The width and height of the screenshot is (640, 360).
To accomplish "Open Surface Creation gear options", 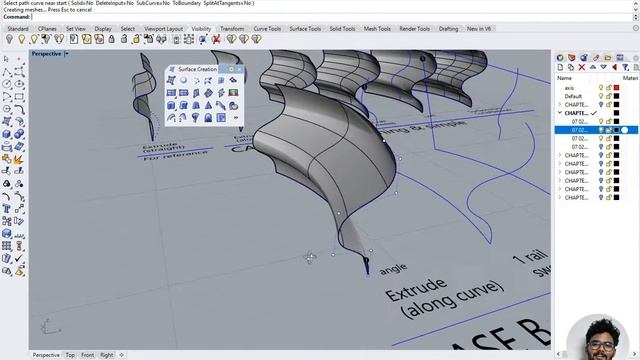I will point(231,69).
